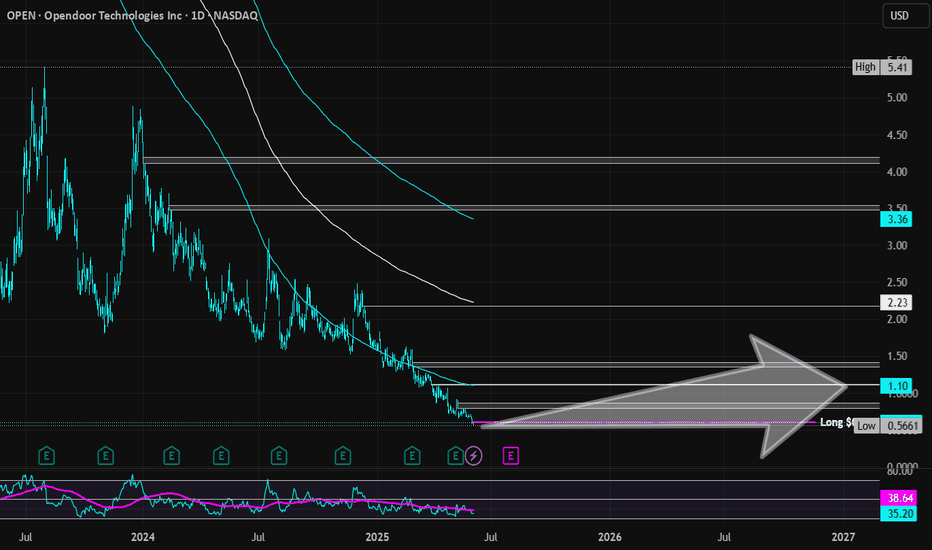Click the 2027 time axis label

point(843,537)
